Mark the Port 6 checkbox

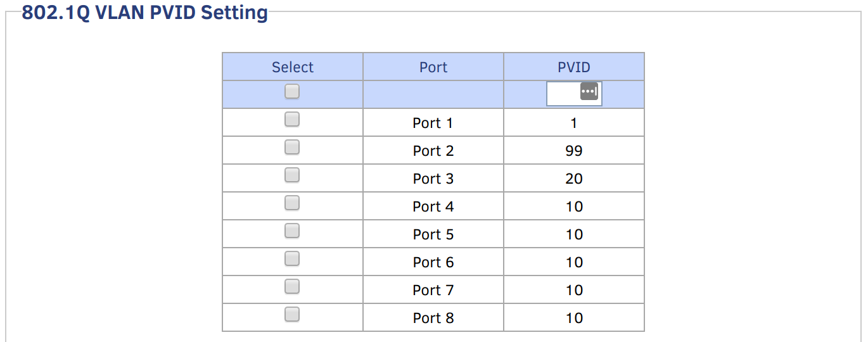click(x=292, y=259)
